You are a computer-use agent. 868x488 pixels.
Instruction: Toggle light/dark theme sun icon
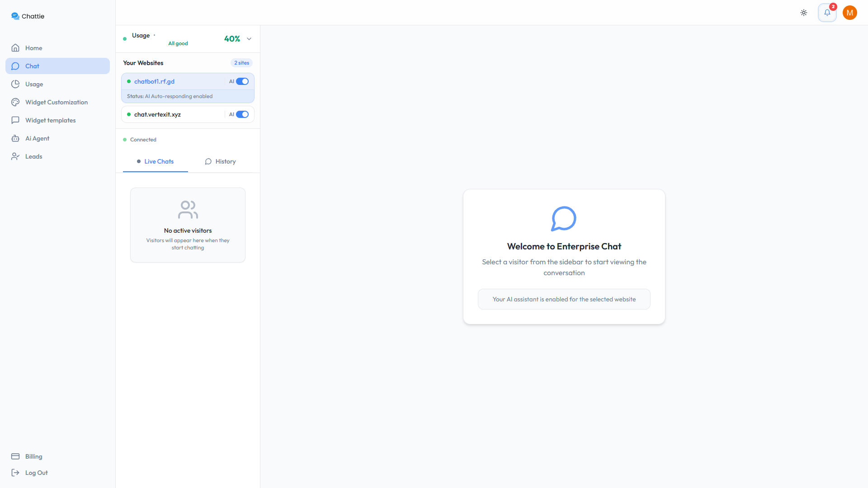pos(804,13)
